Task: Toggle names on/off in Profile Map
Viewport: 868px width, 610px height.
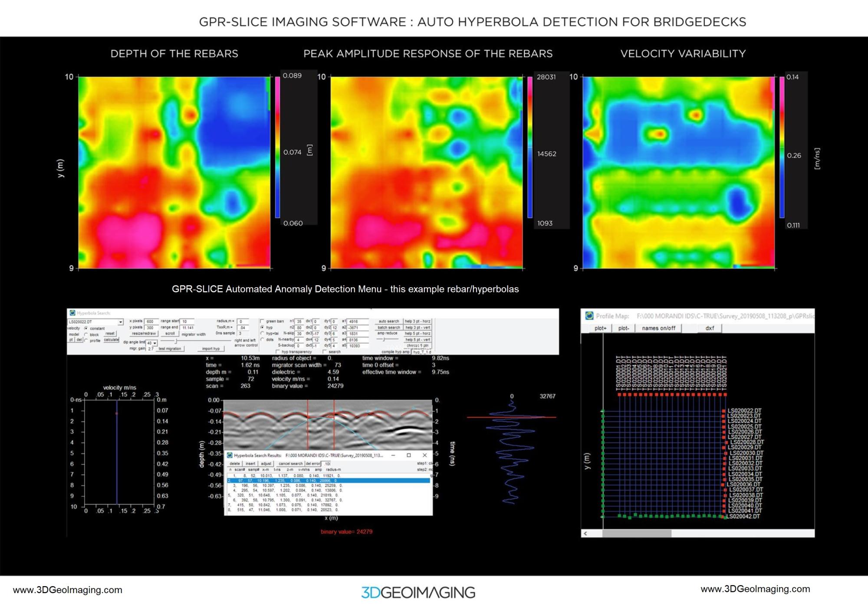Action: click(659, 328)
